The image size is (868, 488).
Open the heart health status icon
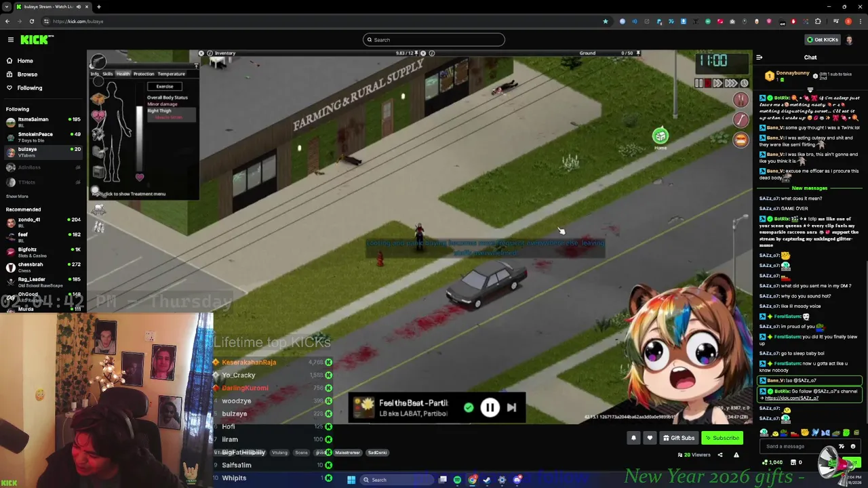(98, 117)
